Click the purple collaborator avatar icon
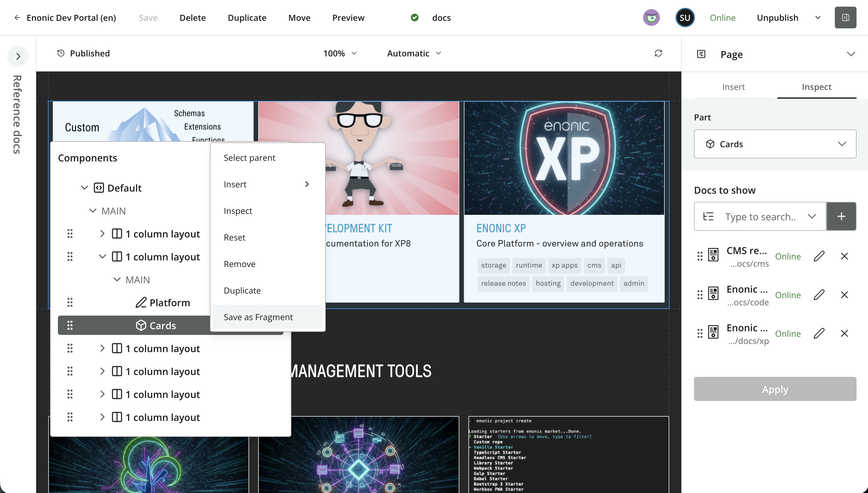Image resolution: width=868 pixels, height=493 pixels. pos(651,17)
